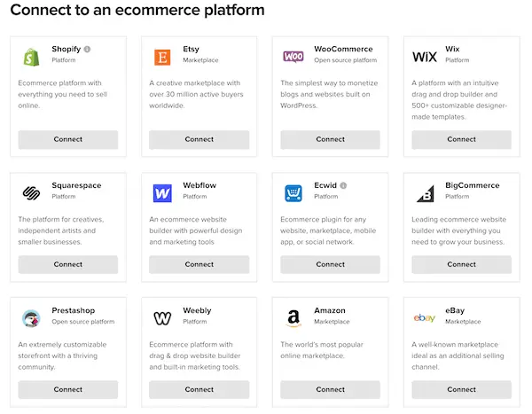Click Squarespace description 'The platform for creatives'

tap(61, 230)
